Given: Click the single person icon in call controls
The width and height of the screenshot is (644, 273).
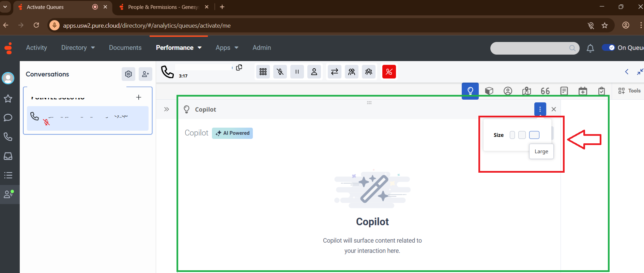Looking at the screenshot, I should pyautogui.click(x=314, y=72).
